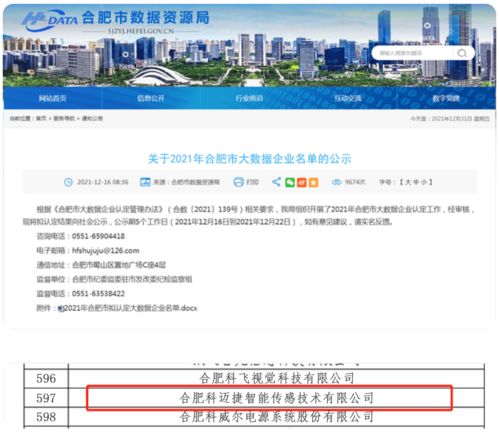Go to 服务导航 in the breadcrumb
The width and height of the screenshot is (499, 432).
pyautogui.click(x=64, y=118)
